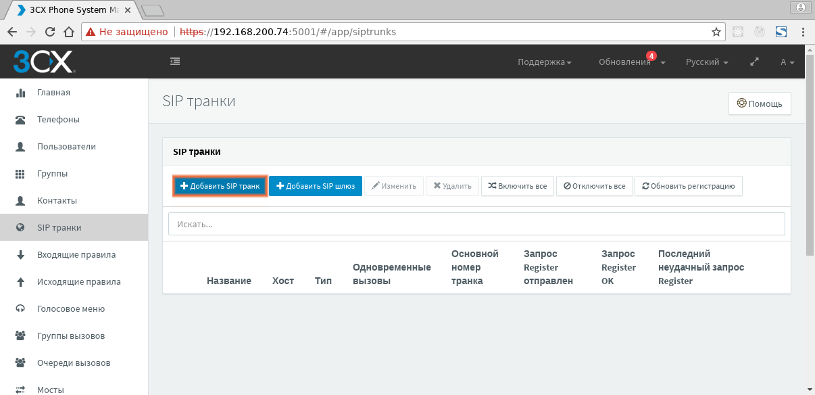Click Последний неудачный запрос Register header
815x395 pixels.
(701, 267)
